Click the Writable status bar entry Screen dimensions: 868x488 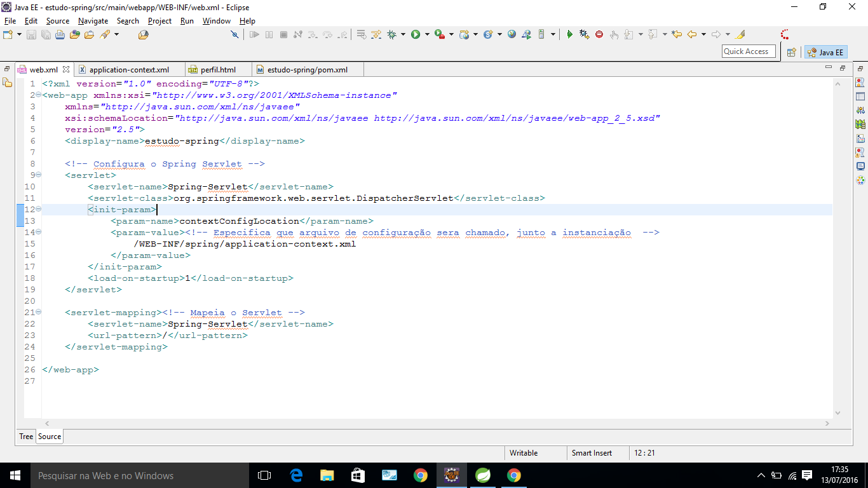pyautogui.click(x=524, y=453)
